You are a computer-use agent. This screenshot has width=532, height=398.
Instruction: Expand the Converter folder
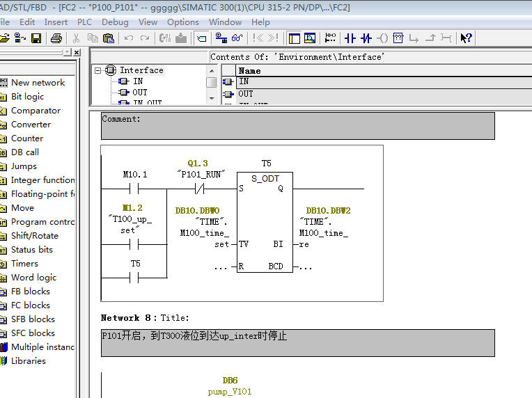31,125
